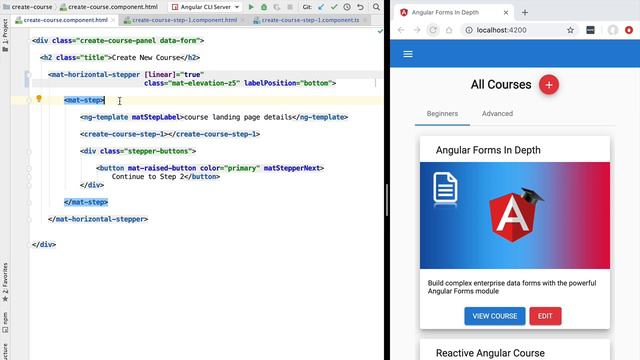
Task: Collapse the stepper-buttons div fold marker
Action: pos(29,151)
